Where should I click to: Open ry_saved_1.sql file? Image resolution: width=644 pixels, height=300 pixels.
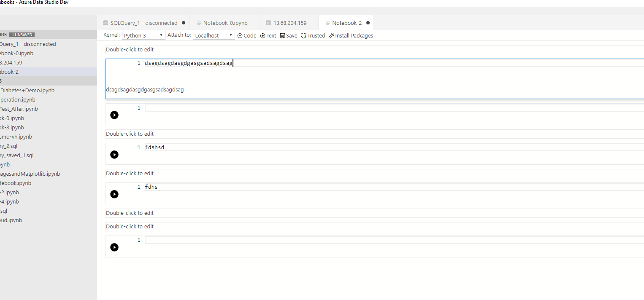coord(49,155)
